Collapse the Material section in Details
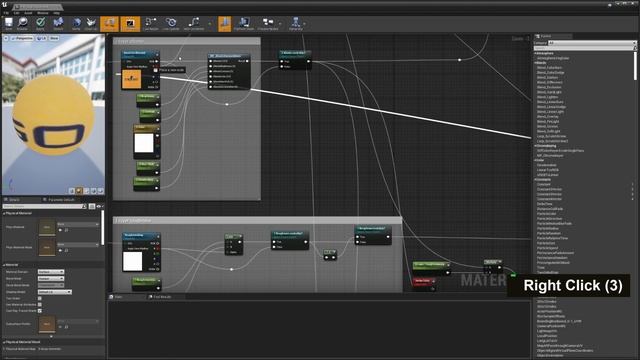640x360 pixels. [x=5, y=265]
